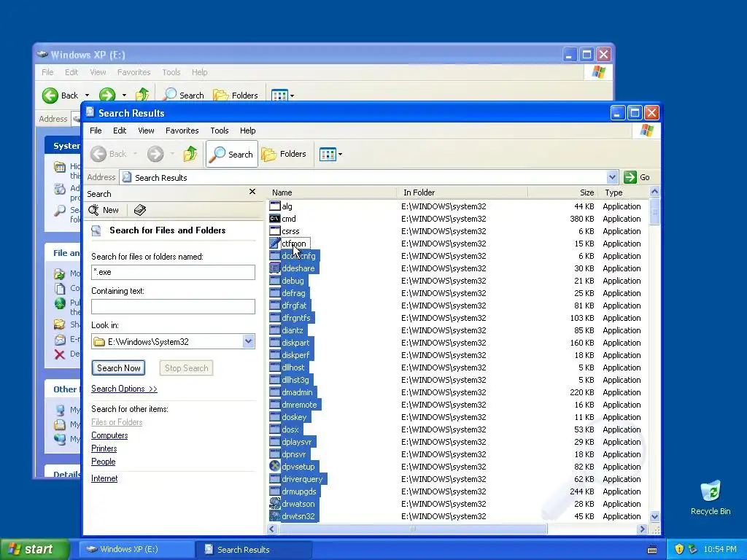Click the file name search field containing *.exe
Image resolution: width=747 pixels, height=560 pixels.
(173, 272)
